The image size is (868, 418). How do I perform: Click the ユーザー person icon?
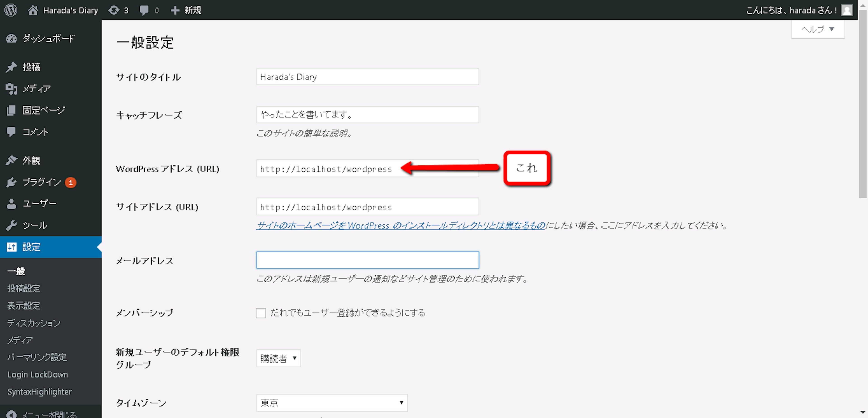tap(12, 204)
